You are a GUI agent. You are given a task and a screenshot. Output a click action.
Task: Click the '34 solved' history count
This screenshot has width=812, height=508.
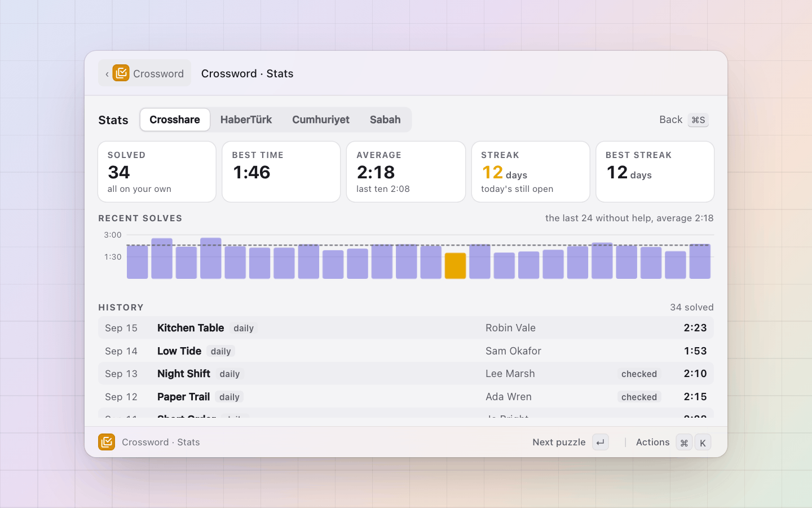[692, 307]
